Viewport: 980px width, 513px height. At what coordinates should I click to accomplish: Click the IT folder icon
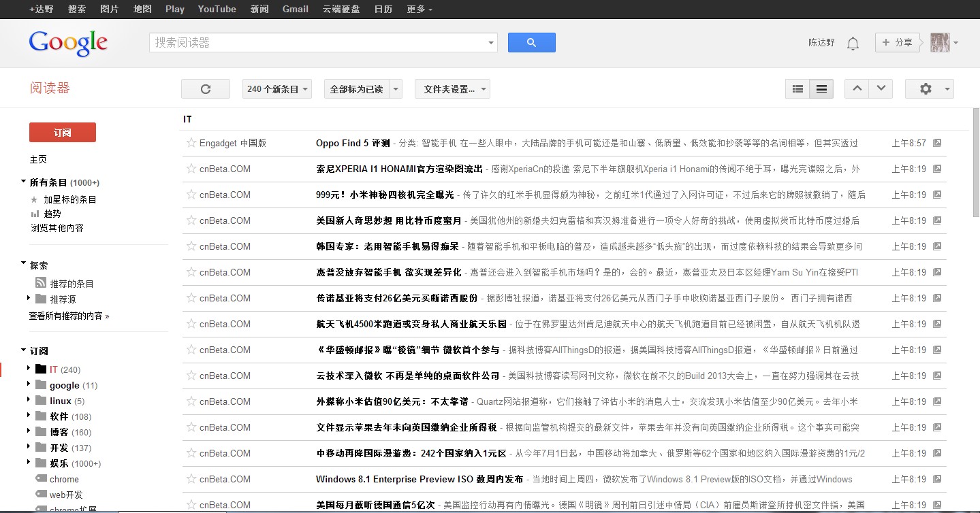click(41, 369)
